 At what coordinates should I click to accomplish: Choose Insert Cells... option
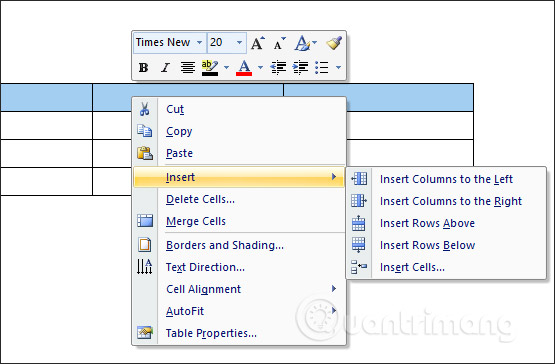tap(446, 267)
